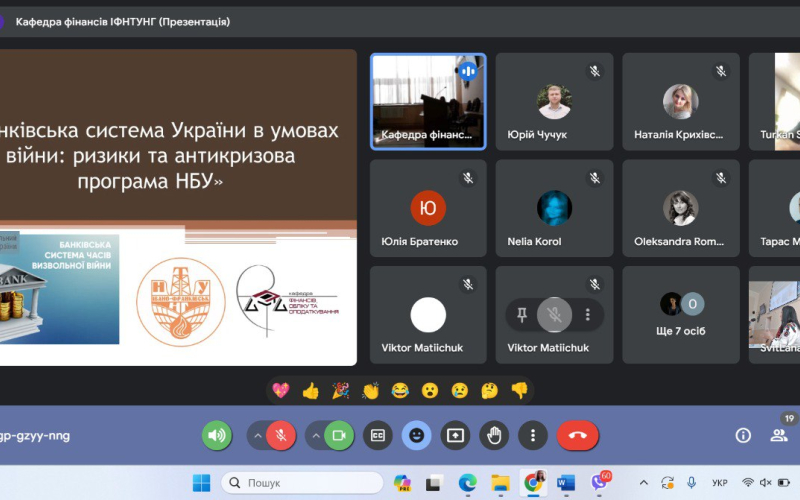Leave the call with the red hang-up button

coord(578,435)
